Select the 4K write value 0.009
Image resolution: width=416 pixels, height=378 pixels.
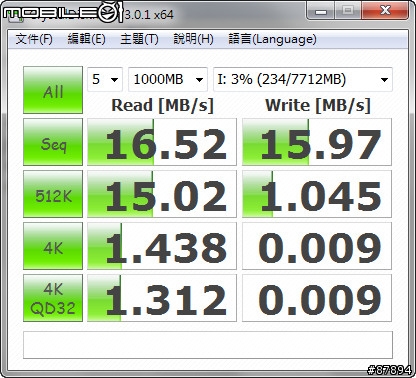(317, 246)
